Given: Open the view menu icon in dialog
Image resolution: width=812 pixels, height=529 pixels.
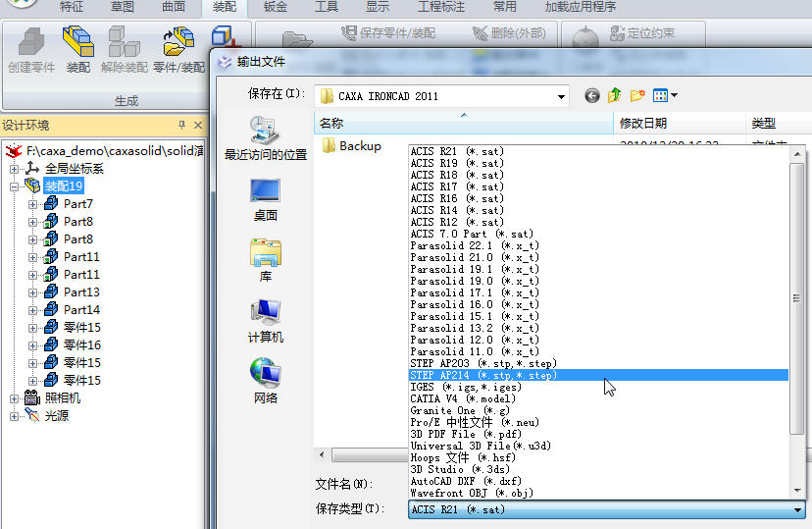Looking at the screenshot, I should click(665, 95).
